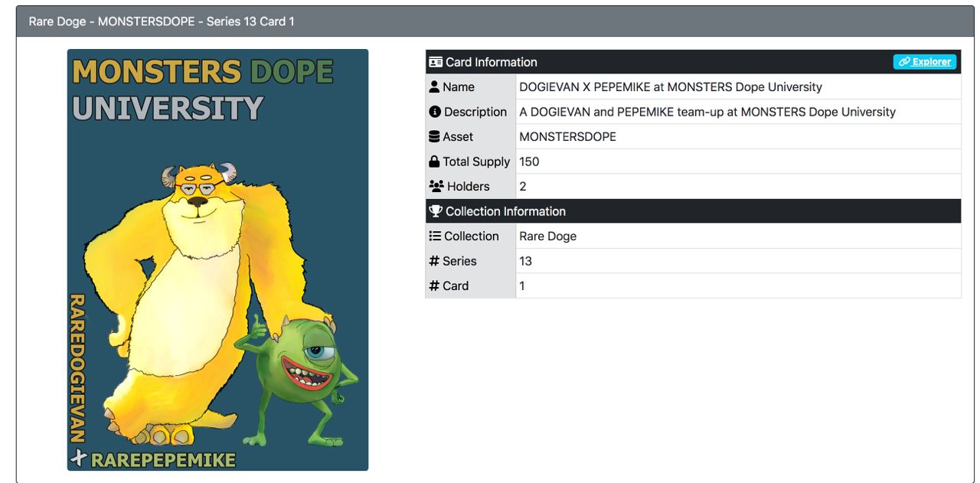This screenshot has width=980, height=483.
Task: Click the asset value 'MONSTERSDOPE'
Action: [567, 137]
